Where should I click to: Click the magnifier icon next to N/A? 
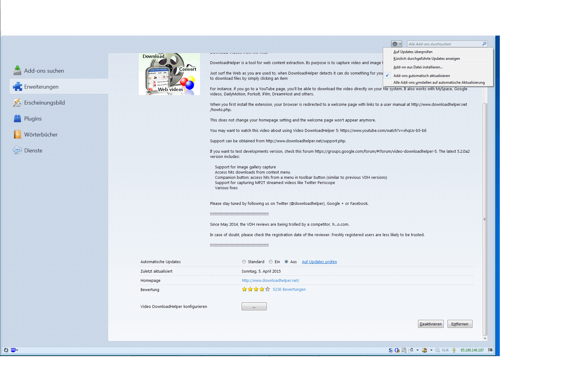pyautogui.click(x=437, y=350)
